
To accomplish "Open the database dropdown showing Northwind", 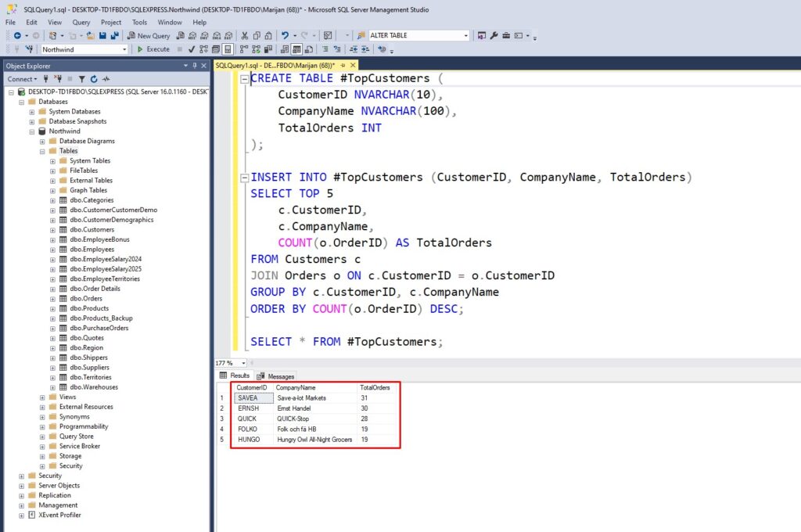I will (121, 49).
